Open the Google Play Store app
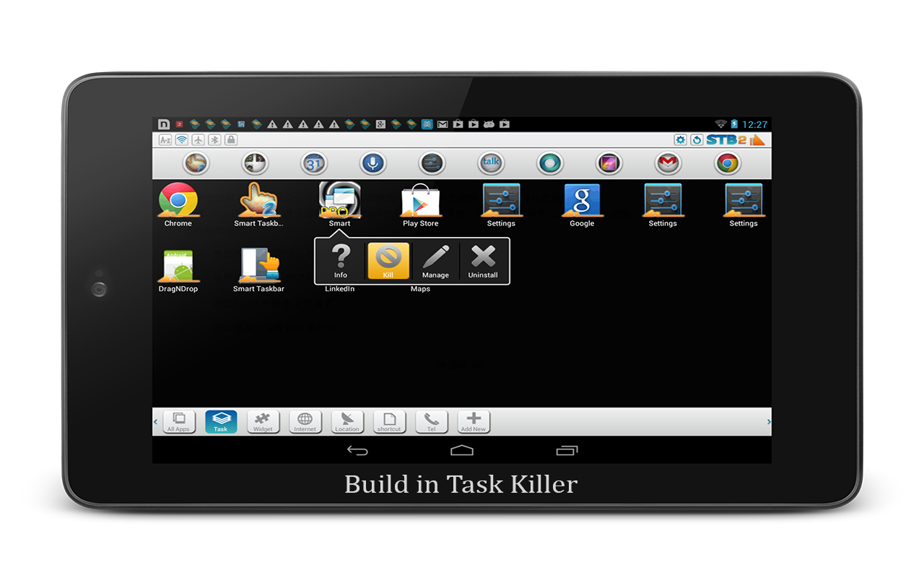924x578 pixels. (420, 202)
